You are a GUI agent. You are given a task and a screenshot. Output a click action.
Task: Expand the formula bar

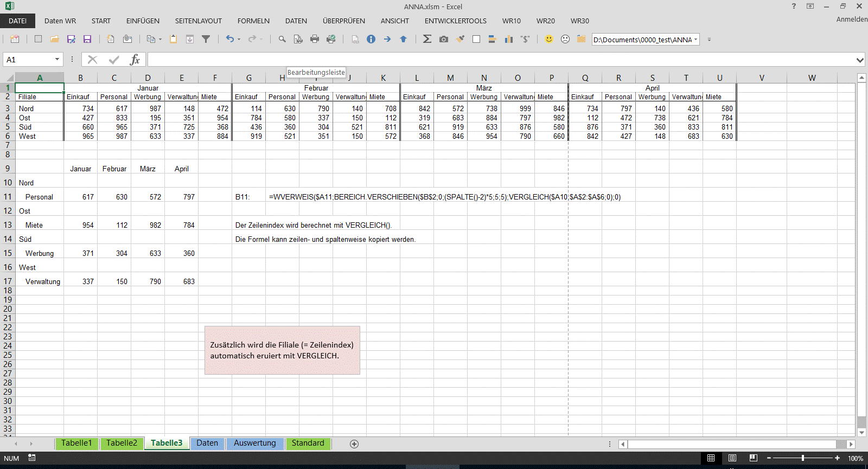[860, 60]
